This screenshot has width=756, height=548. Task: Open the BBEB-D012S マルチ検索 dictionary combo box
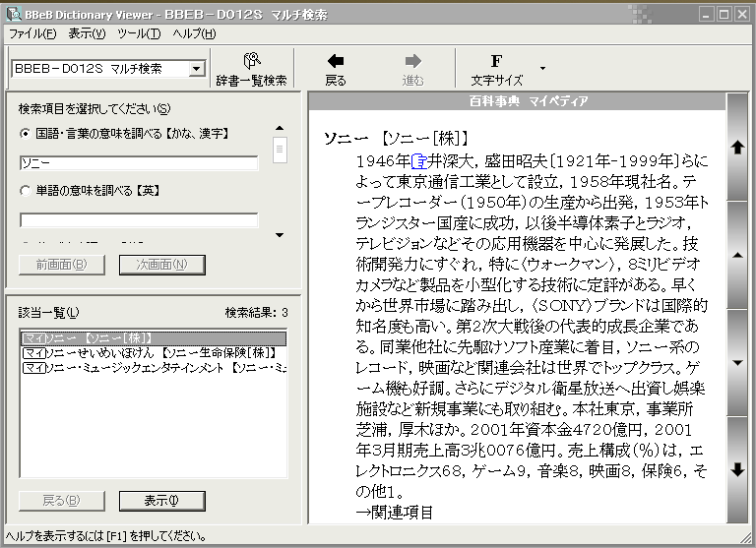coord(109,69)
